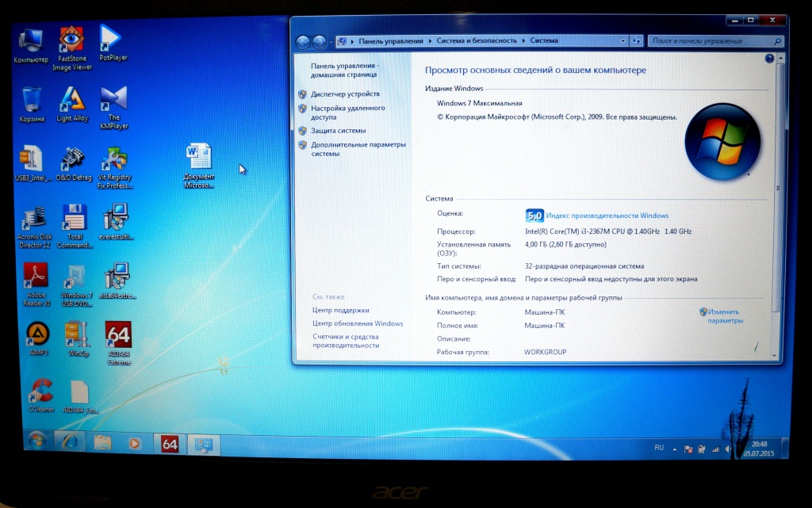
Task: Open Windows Explorer from the taskbar
Action: 102,443
